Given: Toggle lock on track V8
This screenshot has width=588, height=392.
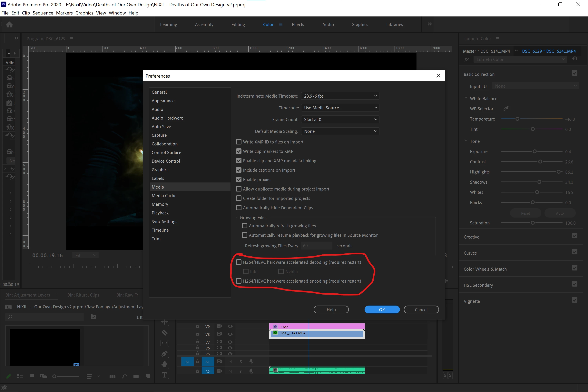Looking at the screenshot, I should (x=198, y=334).
